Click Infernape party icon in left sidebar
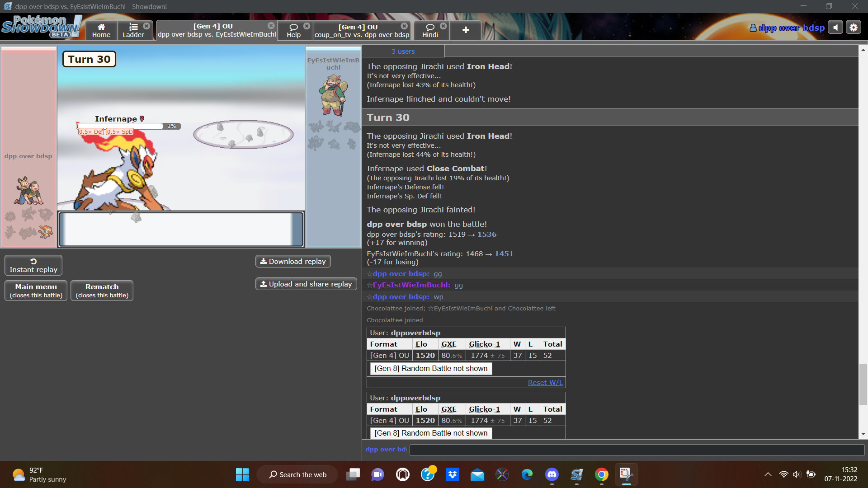Viewport: 868px width, 488px height. [x=45, y=232]
